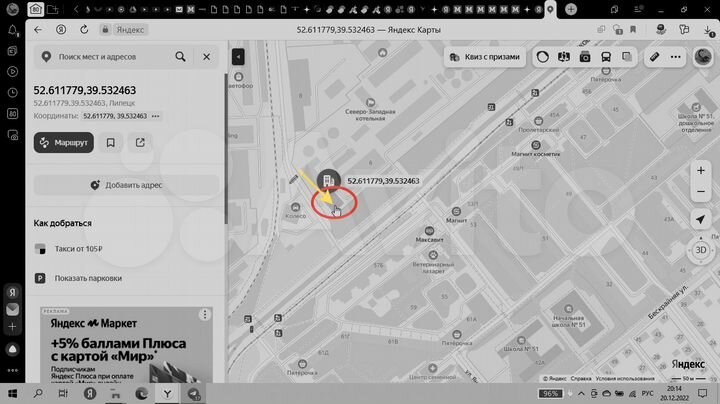Image resolution: width=720 pixels, height=404 pixels.
Task: Zoom out the map with the minus button
Action: 701,191
